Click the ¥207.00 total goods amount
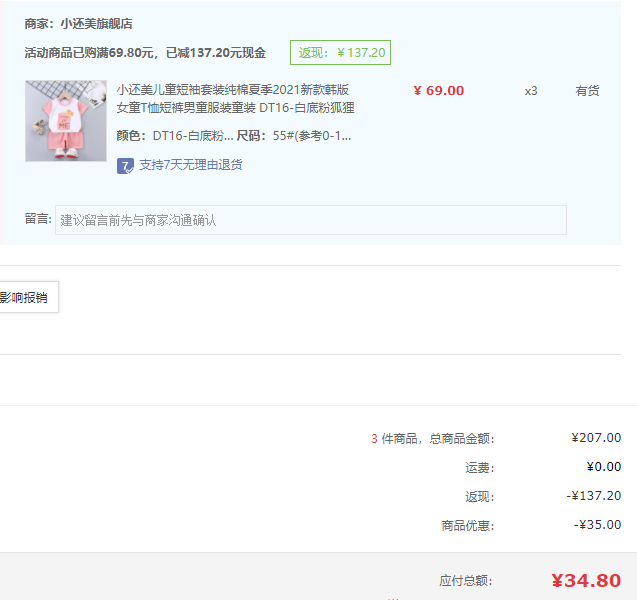 click(596, 438)
